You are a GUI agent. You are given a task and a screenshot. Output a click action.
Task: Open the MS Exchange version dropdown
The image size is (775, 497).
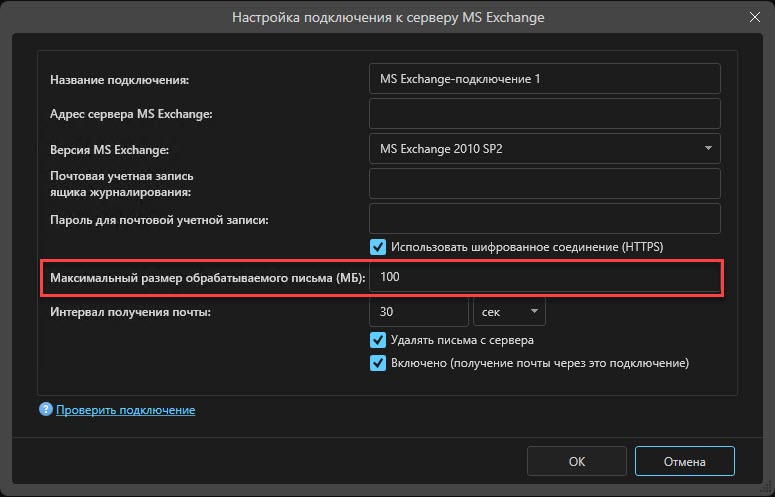(x=545, y=149)
